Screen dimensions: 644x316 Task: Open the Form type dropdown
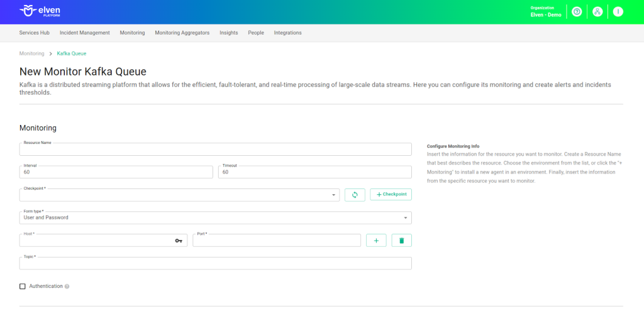[405, 218]
